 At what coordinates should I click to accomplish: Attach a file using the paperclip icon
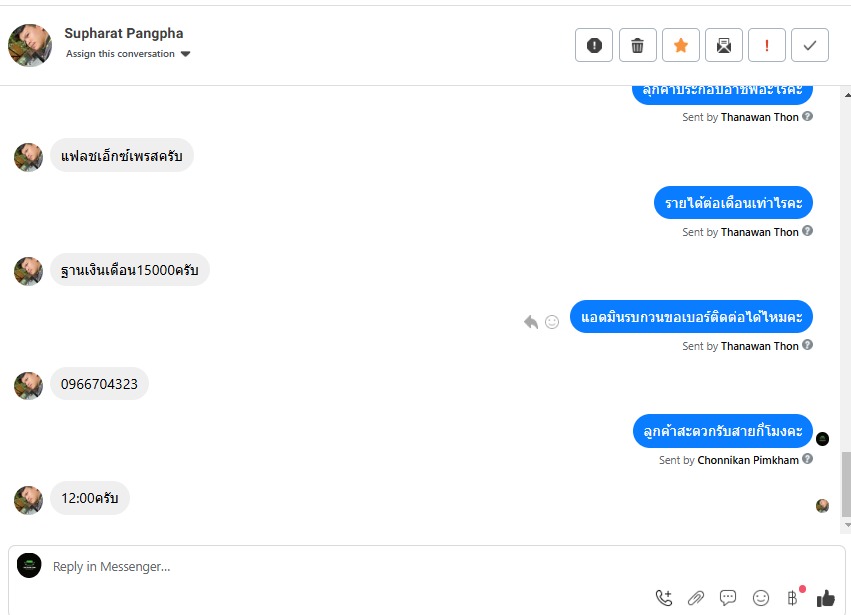click(696, 598)
